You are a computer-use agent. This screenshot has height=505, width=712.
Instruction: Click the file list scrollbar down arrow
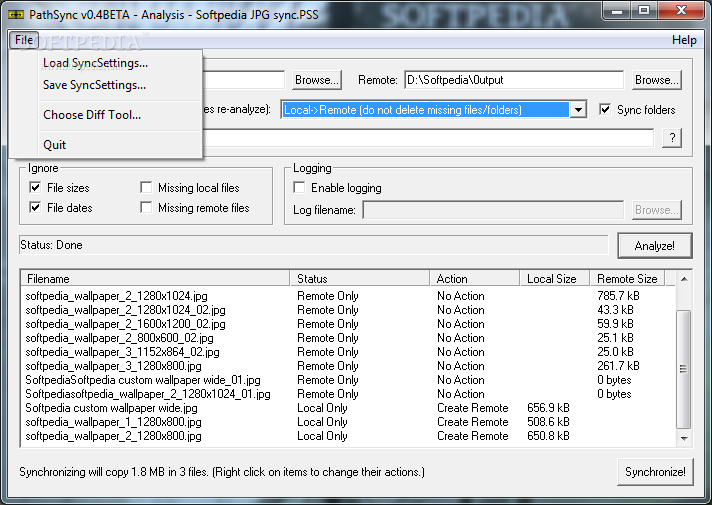[x=684, y=438]
